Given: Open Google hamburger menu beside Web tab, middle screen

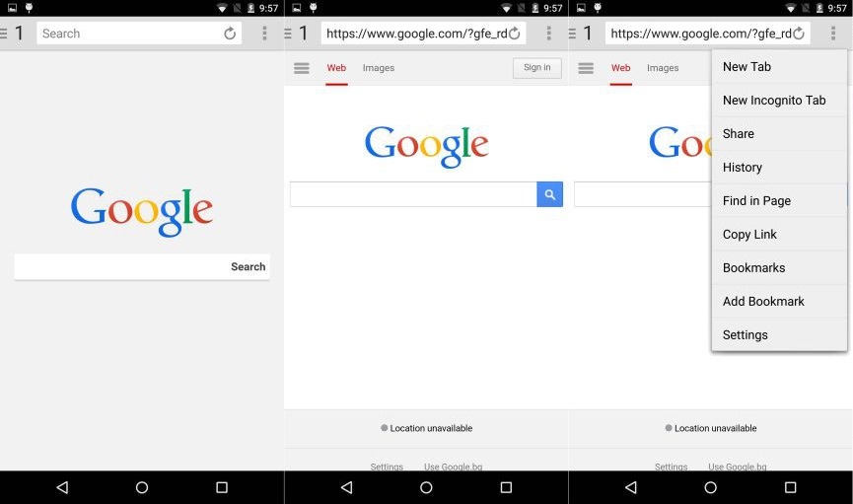Looking at the screenshot, I should [x=302, y=68].
